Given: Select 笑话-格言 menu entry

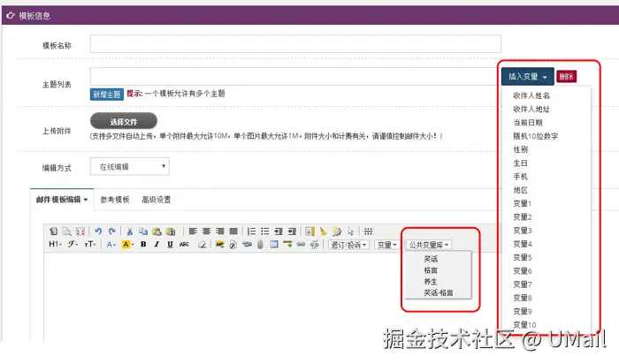Looking at the screenshot, I should (439, 292).
